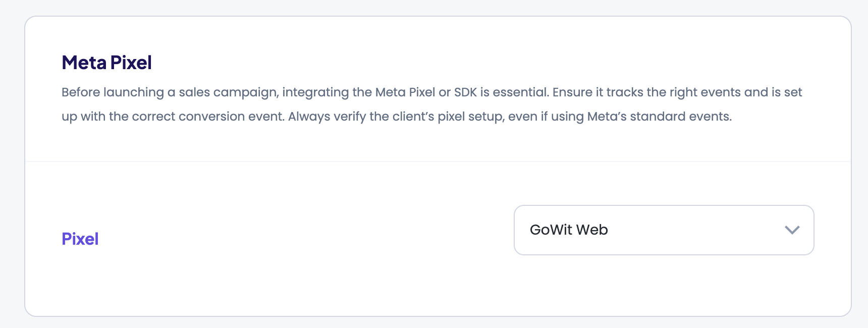The image size is (868, 328).
Task: Click the word "Pixel" in the card title
Action: point(131,63)
